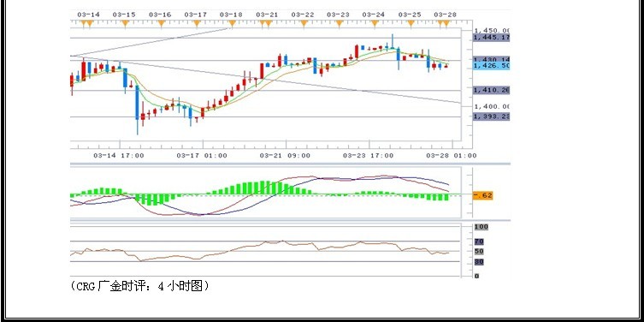The height and width of the screenshot is (322, 644).
Task: Click the orange marker under the 03-16 date
Action: point(161,23)
